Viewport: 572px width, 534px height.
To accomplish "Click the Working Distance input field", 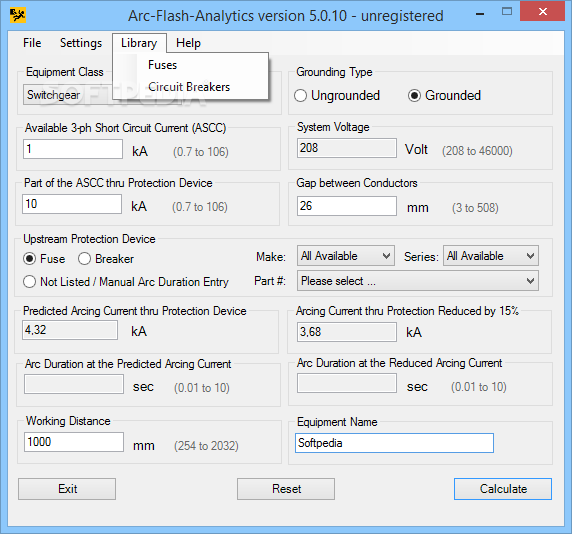I will coord(74,442).
